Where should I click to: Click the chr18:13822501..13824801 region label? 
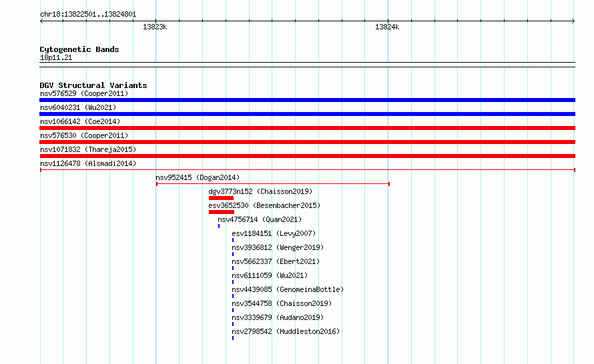coord(88,14)
